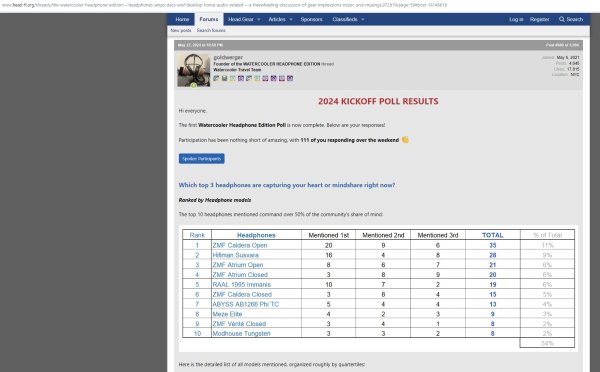Click the Register link
This screenshot has width=600, height=372.
(540, 19)
